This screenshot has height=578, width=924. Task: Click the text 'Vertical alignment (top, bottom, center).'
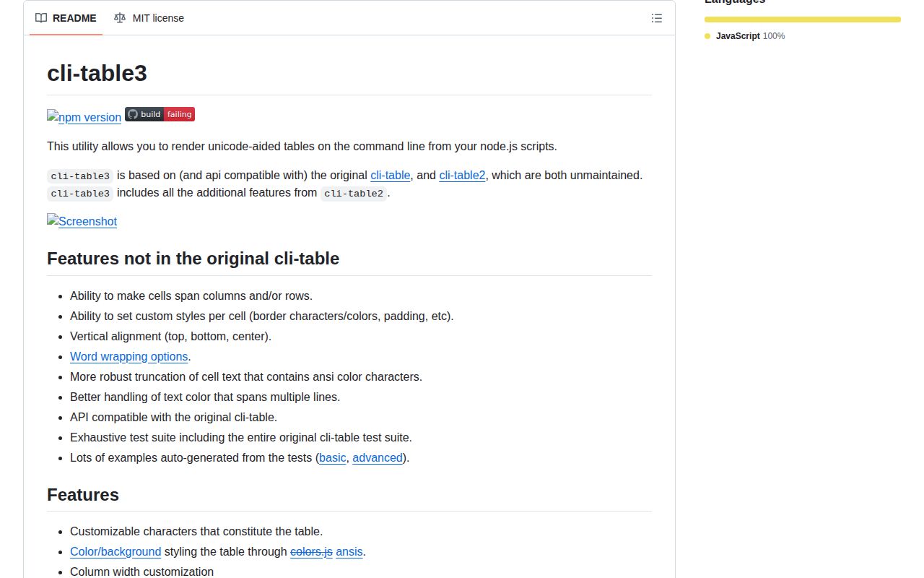[x=170, y=336]
